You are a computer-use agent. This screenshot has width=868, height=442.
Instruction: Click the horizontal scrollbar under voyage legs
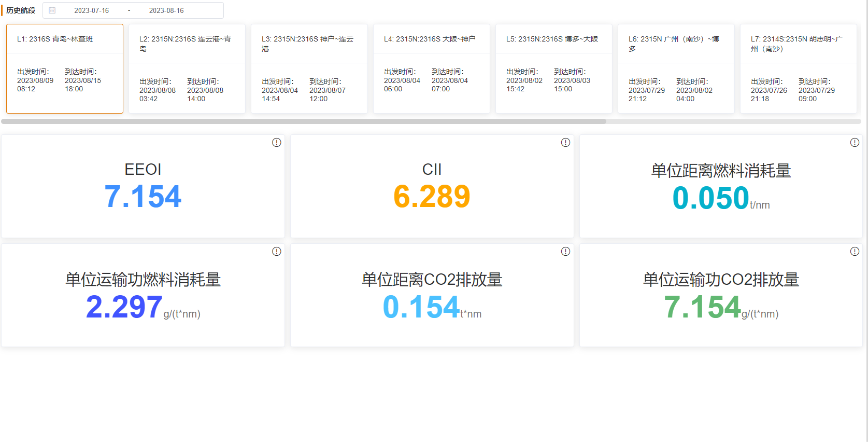pos(304,121)
